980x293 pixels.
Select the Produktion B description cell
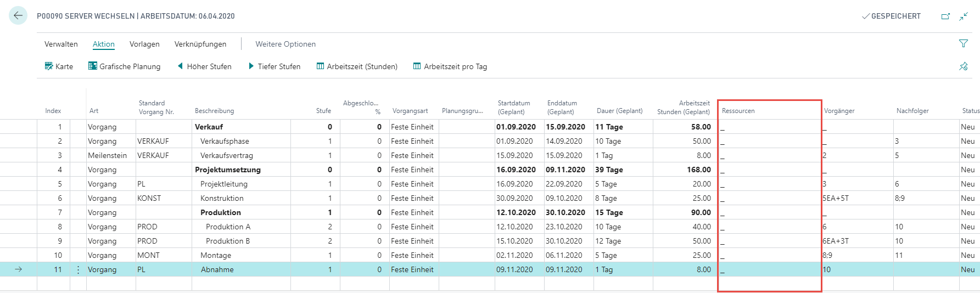point(241,241)
